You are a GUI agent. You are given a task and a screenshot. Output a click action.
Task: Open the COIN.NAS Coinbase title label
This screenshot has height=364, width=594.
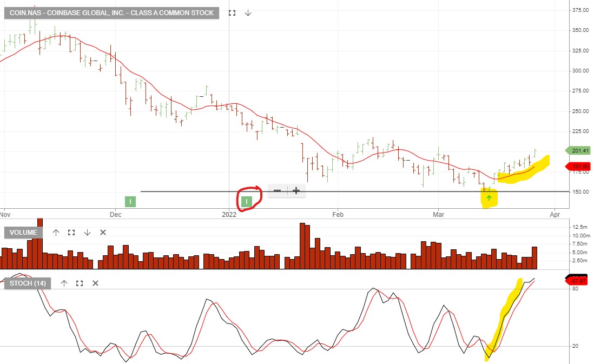[111, 12]
